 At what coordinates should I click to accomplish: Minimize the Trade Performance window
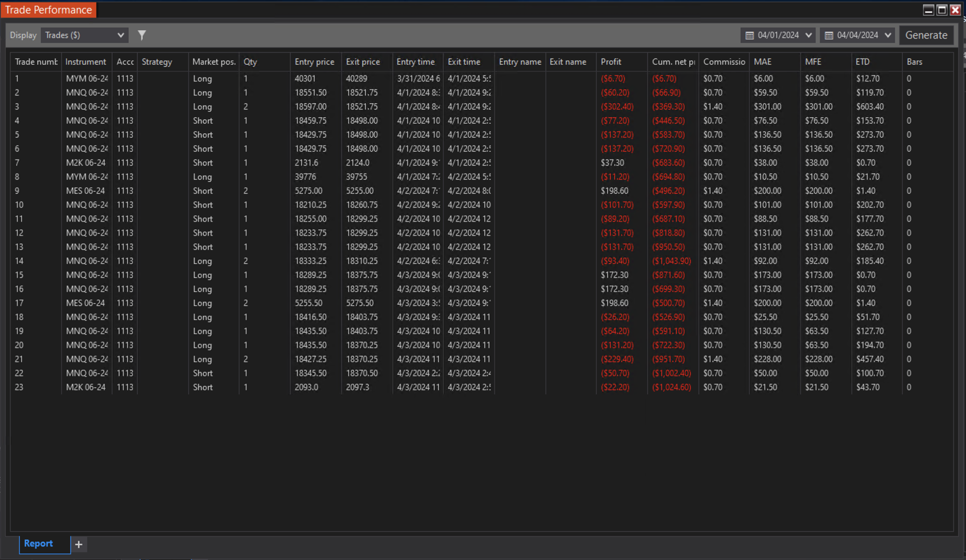pos(928,10)
